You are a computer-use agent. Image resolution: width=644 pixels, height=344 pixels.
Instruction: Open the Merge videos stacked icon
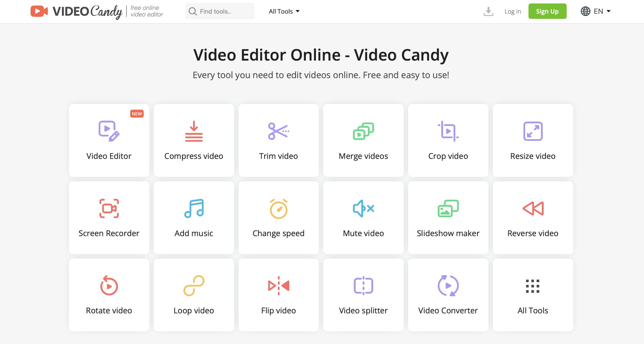[363, 131]
